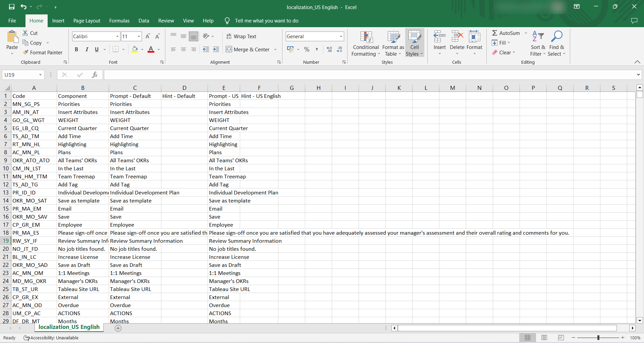644x343 pixels.
Task: Toggle italic formatting
Action: 87,49
